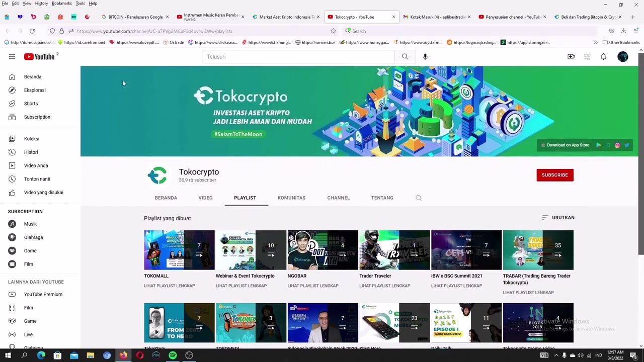
Task: Open new browser tab plus button
Action: (x=632, y=17)
